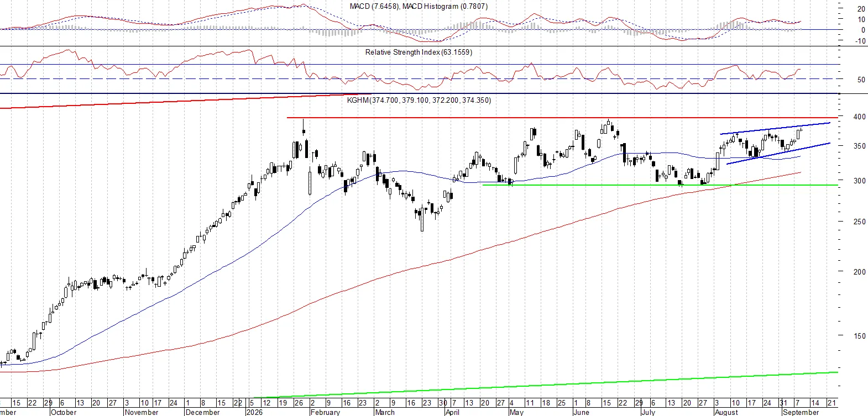Click the 150 price axis label
Image resolution: width=868 pixels, height=416 pixels.
tap(860, 336)
